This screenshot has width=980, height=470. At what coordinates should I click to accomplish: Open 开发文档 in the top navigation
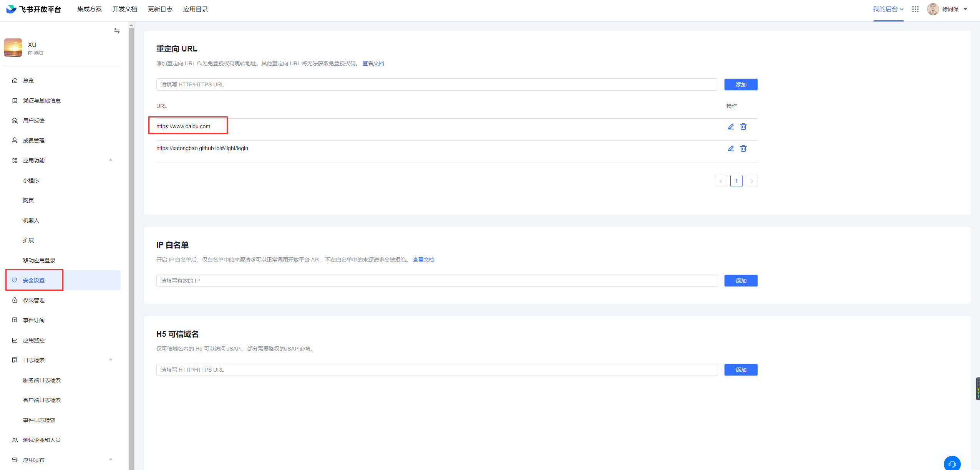[x=124, y=9]
